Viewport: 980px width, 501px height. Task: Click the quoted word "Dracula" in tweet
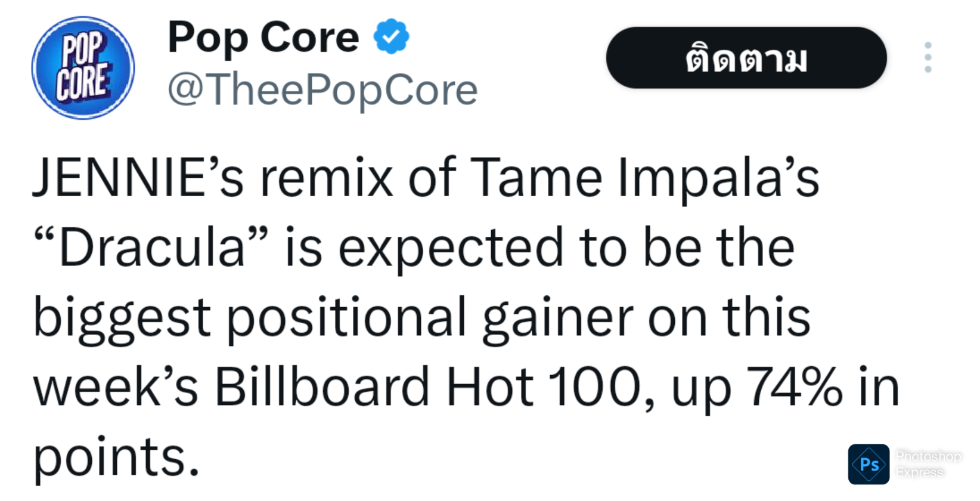152,248
